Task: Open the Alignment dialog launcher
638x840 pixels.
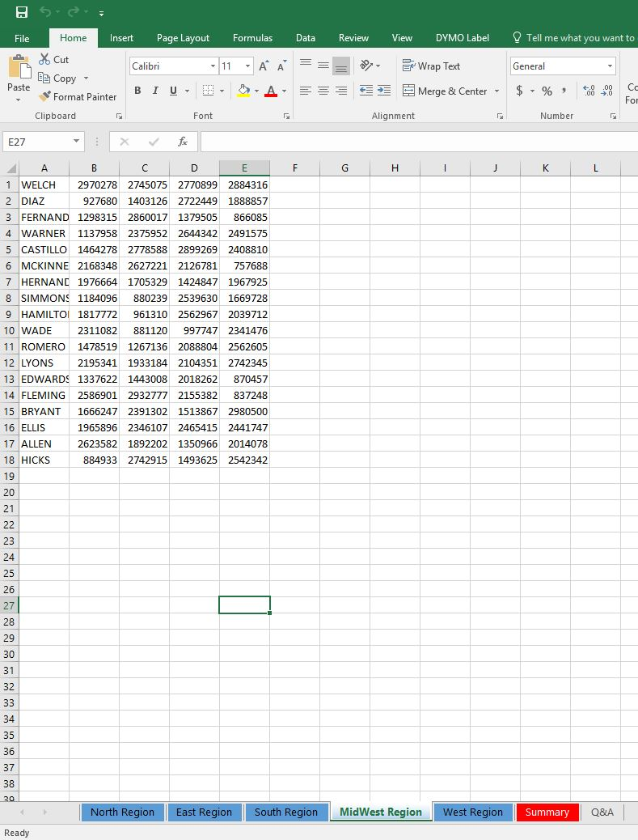Action: tap(500, 116)
